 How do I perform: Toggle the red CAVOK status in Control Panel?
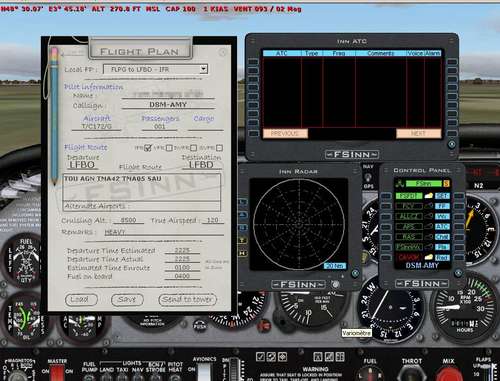(x=409, y=257)
